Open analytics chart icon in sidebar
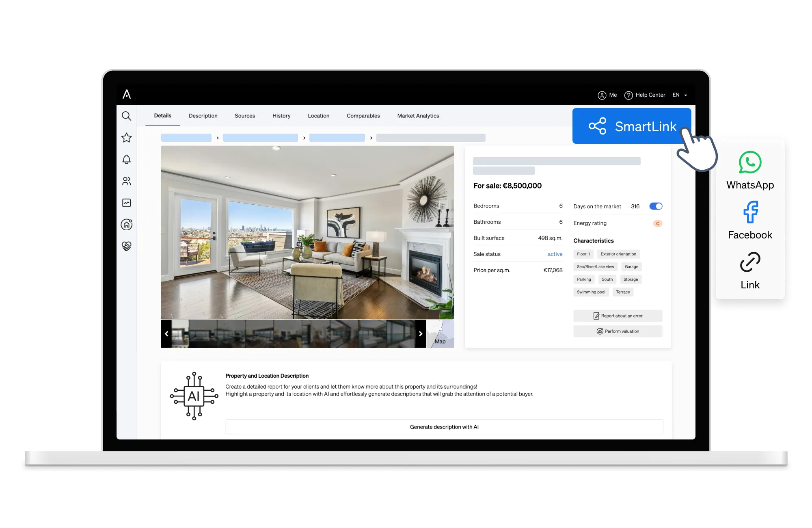 tap(126, 203)
